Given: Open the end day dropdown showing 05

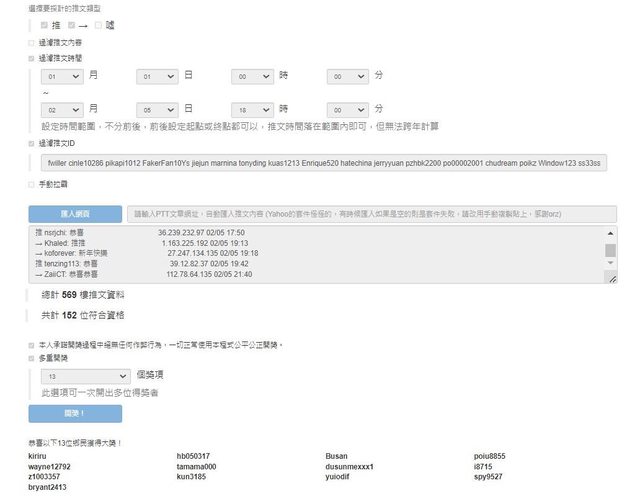Looking at the screenshot, I should tap(157, 109).
